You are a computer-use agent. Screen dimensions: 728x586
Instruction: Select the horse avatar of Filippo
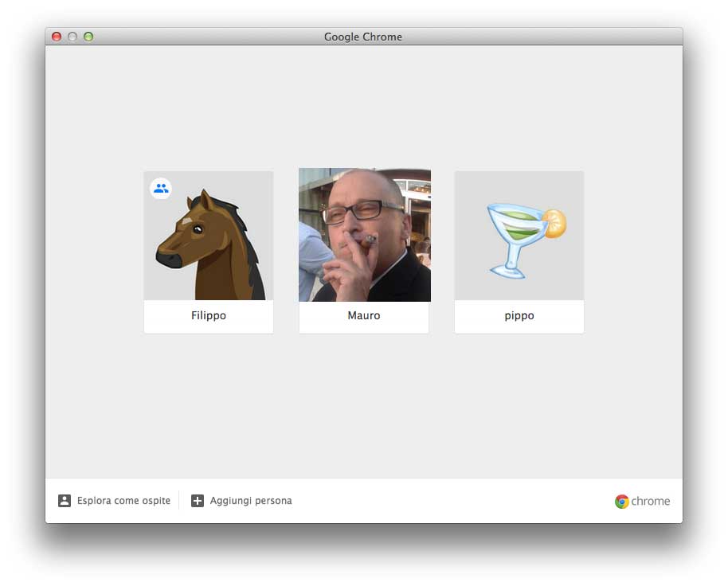pyautogui.click(x=209, y=236)
